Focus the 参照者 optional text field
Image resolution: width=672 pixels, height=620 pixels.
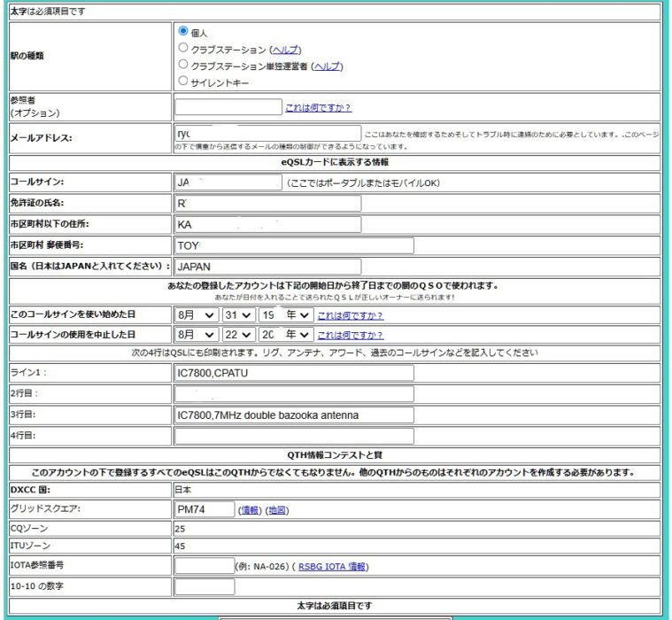(228, 107)
